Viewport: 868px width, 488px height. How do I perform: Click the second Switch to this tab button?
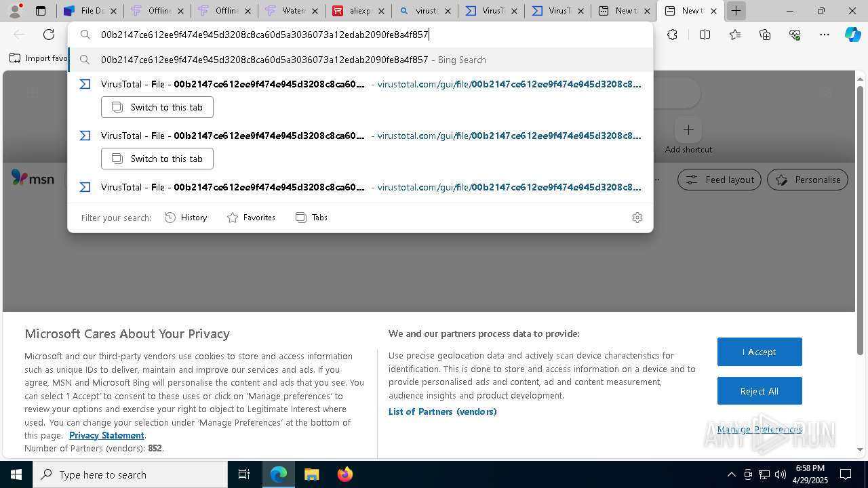[x=157, y=159]
